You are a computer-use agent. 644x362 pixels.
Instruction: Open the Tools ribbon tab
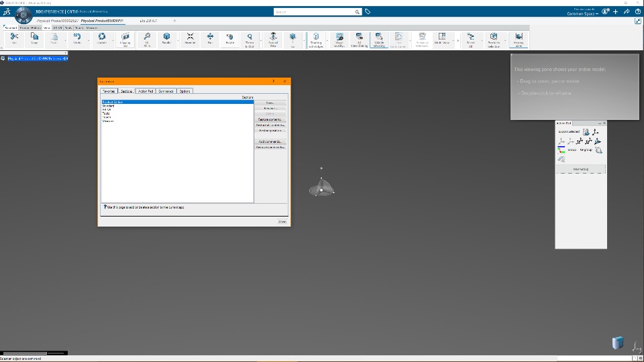[x=68, y=28]
